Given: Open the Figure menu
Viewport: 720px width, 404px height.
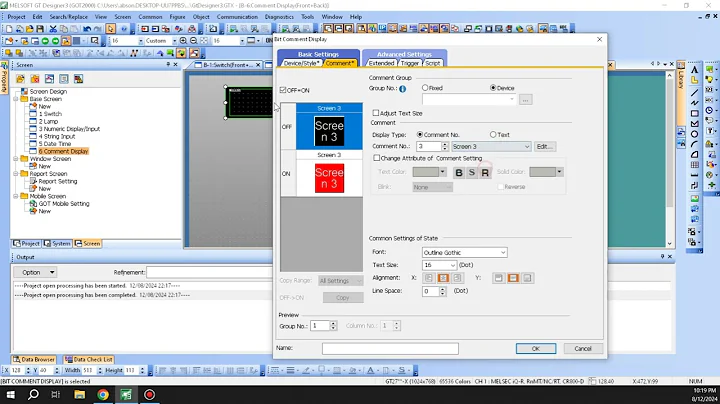Looking at the screenshot, I should [177, 17].
